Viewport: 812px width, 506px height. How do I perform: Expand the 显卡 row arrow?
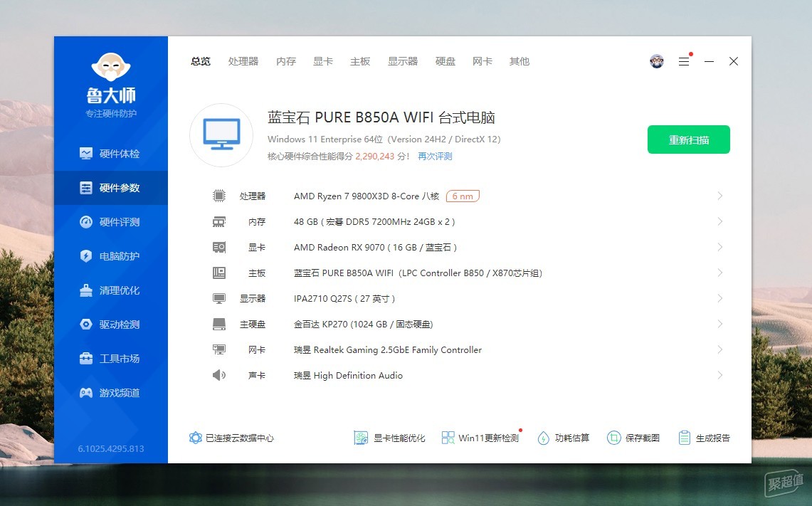(x=719, y=247)
